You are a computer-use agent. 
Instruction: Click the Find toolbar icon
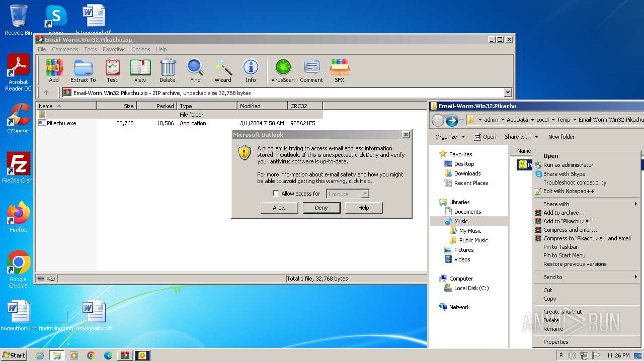click(x=195, y=71)
